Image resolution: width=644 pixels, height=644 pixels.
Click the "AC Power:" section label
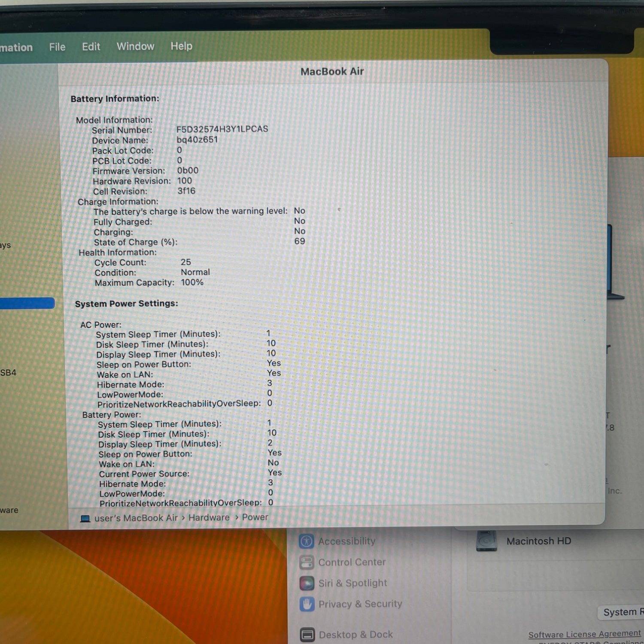pos(101,325)
